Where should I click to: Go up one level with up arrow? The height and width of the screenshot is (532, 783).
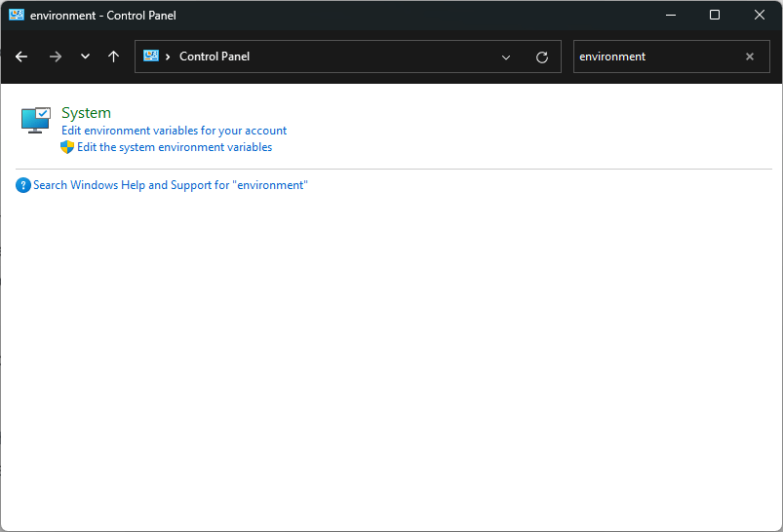(x=114, y=57)
